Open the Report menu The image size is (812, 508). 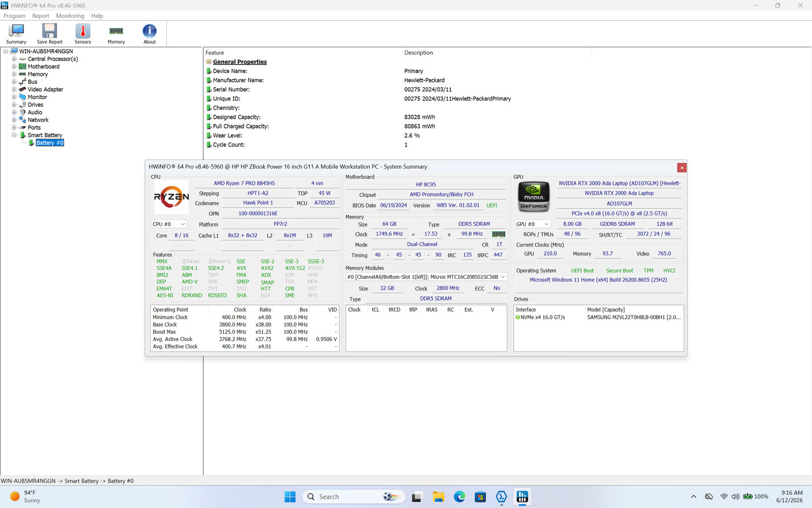coord(41,16)
